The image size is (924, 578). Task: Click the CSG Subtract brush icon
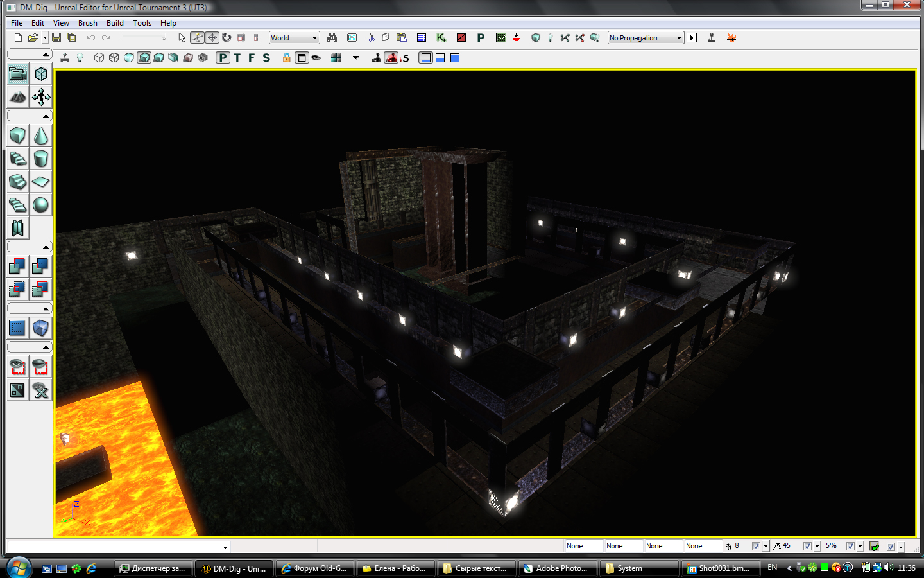pos(41,265)
